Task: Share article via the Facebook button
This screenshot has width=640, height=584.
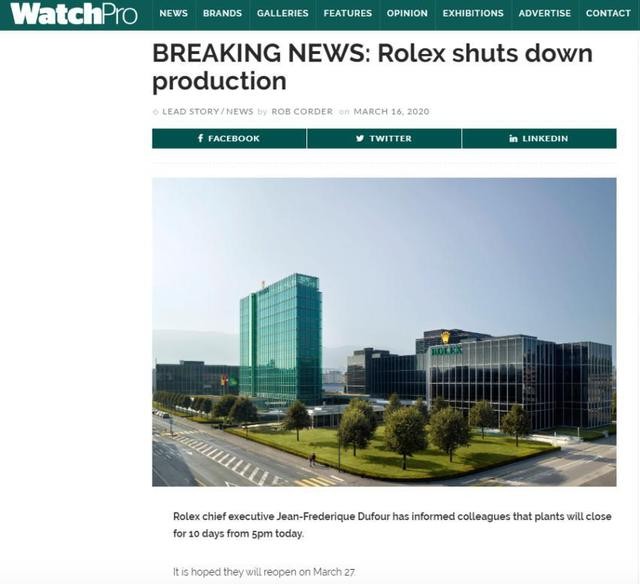Action: tap(229, 138)
